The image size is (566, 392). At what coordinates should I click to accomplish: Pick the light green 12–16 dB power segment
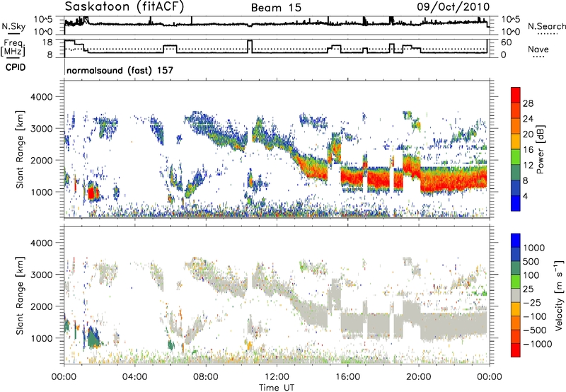point(516,156)
